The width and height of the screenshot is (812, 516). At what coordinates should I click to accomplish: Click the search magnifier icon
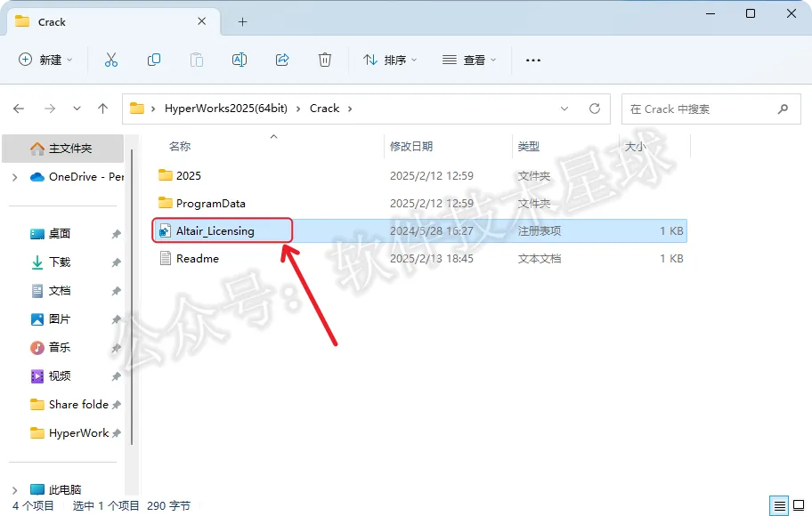click(783, 109)
